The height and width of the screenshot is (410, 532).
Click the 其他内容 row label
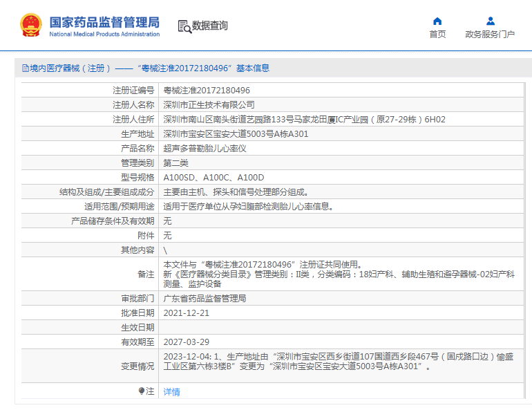[x=137, y=250]
